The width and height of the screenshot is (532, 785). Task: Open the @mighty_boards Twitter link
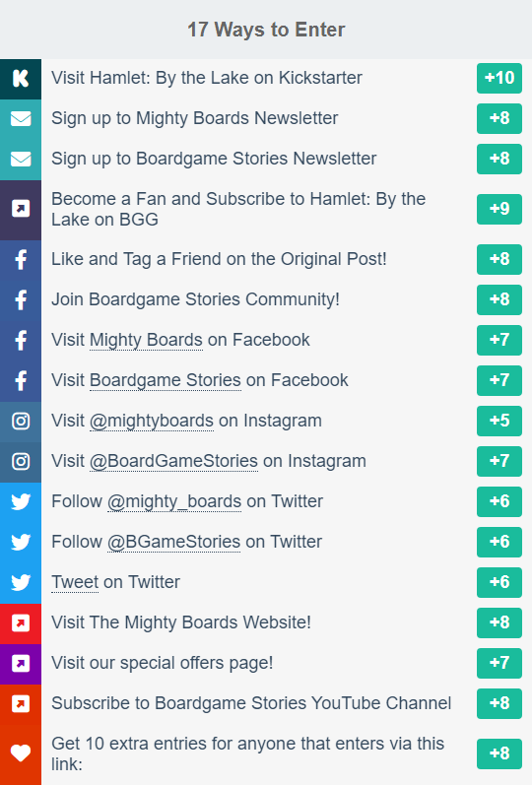click(x=174, y=501)
